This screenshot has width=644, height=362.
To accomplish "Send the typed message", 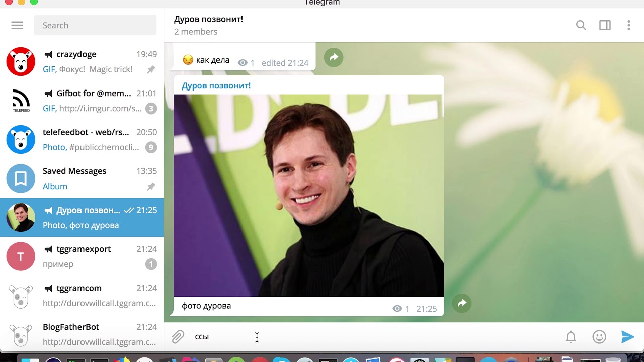I will [627, 337].
